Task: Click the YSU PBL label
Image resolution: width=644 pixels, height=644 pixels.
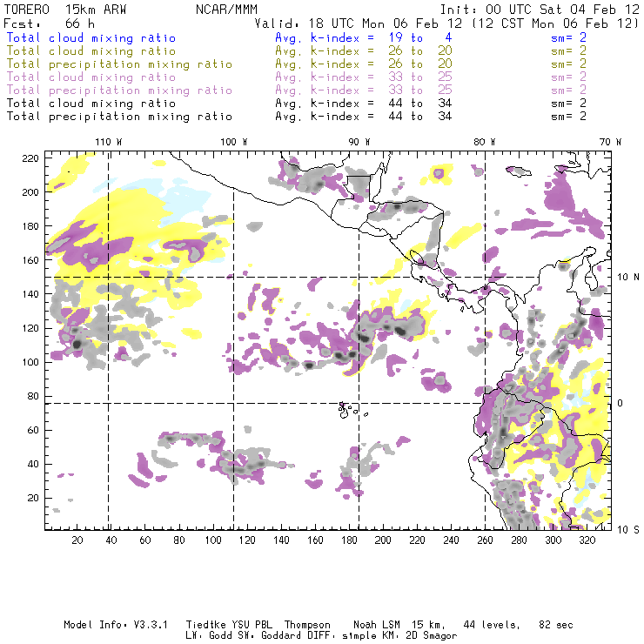Action: pos(252,625)
